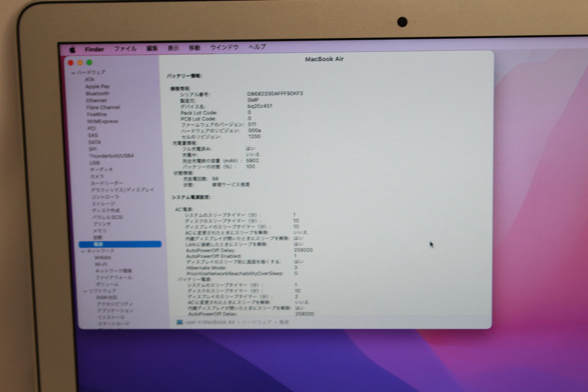
Task: Click the バッテリー情報 heading
Action: tap(184, 76)
